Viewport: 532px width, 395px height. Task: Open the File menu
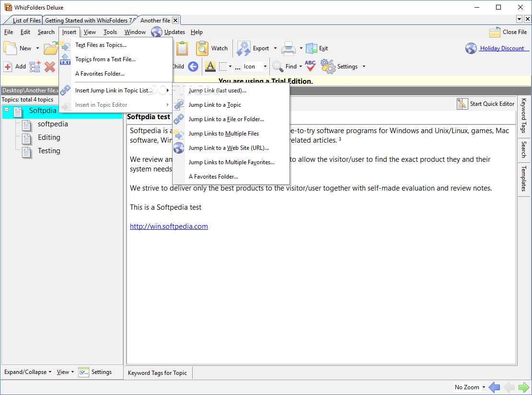(9, 32)
